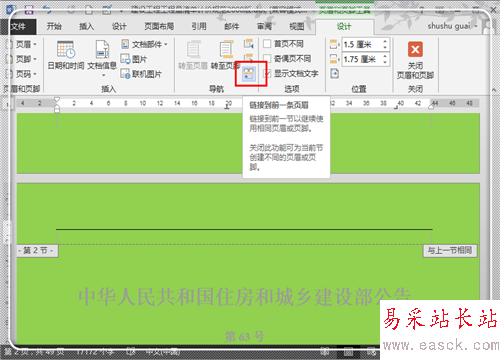500x360 pixels.
Task: Switch to the View (视图) tab
Action: coord(297,26)
